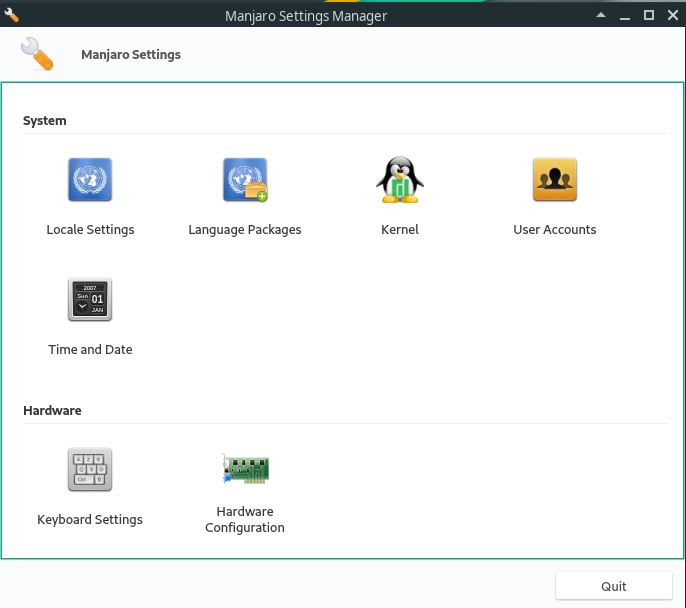
Task: Open the Kernel penguin icon
Action: [400, 179]
